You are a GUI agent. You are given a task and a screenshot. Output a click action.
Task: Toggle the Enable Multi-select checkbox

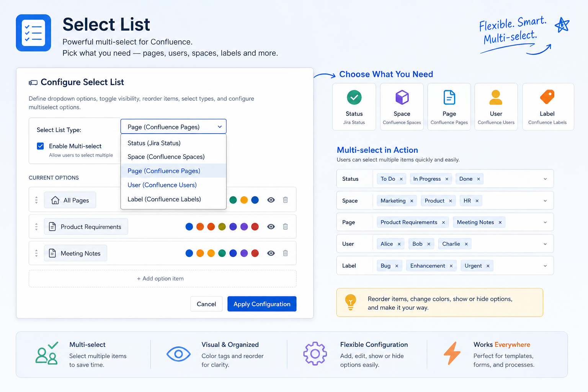40,146
